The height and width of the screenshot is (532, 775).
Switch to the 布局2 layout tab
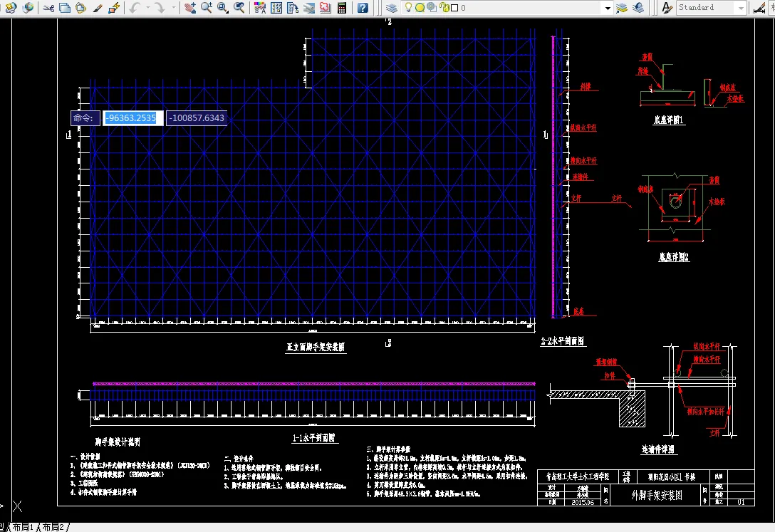(53, 527)
